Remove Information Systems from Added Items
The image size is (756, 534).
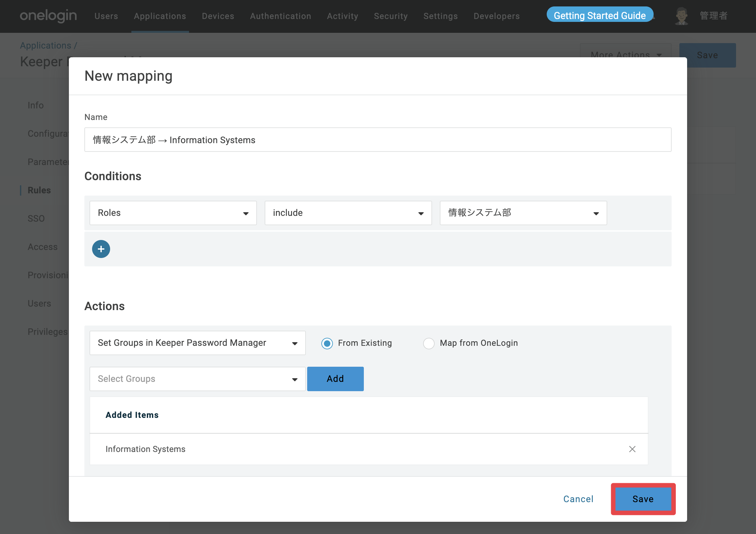point(632,449)
